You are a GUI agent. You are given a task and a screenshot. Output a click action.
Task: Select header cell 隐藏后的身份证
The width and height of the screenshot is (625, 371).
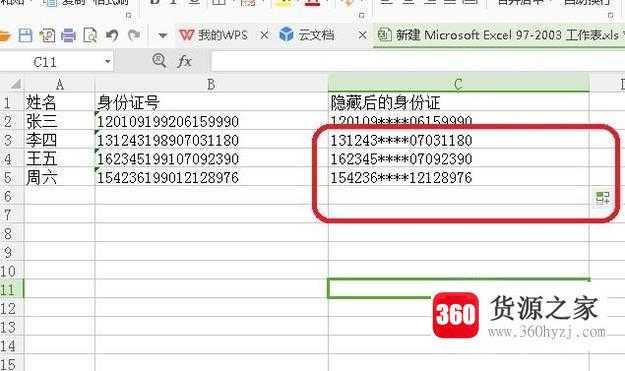click(x=458, y=102)
